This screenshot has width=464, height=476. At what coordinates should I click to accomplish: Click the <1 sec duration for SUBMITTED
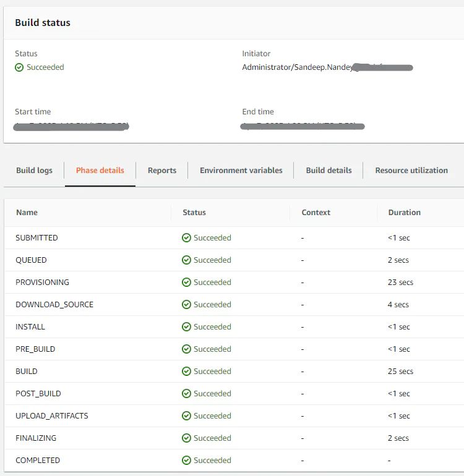(x=398, y=238)
